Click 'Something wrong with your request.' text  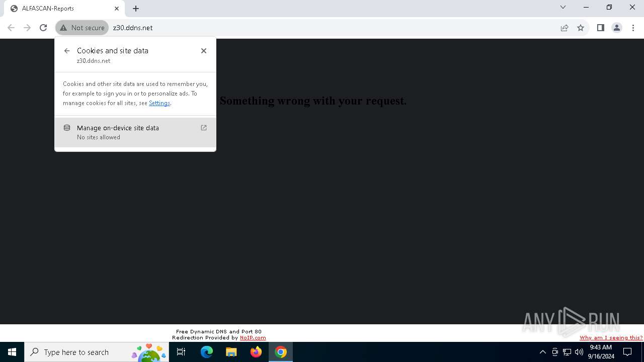(313, 101)
